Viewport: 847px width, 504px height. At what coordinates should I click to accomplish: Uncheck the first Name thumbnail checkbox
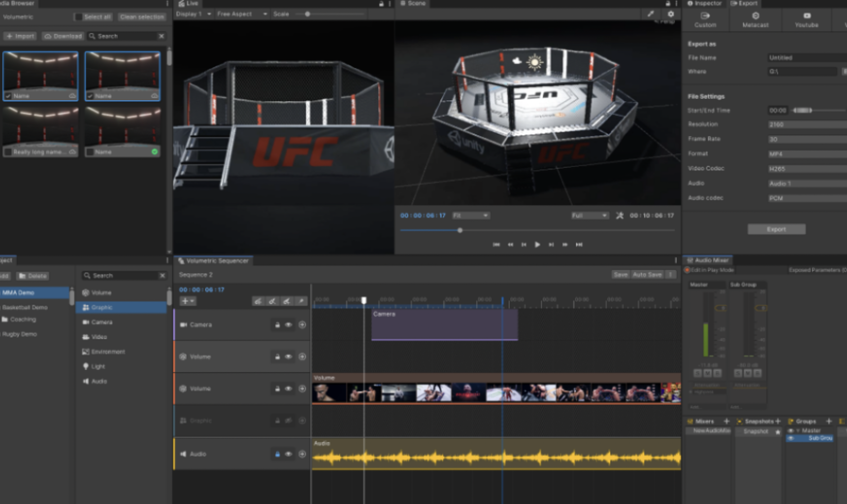pyautogui.click(x=8, y=96)
